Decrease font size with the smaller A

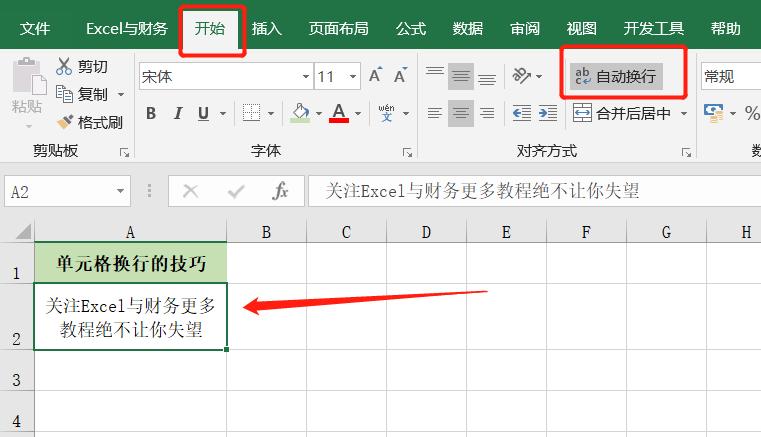pos(400,76)
